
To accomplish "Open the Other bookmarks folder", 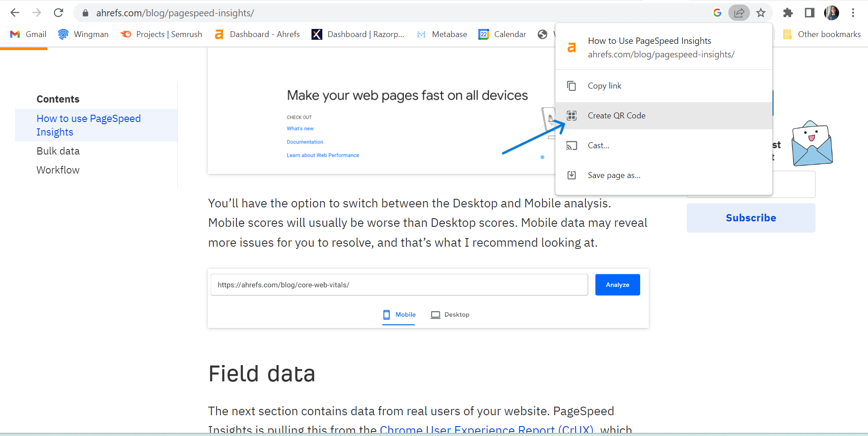I will coord(822,34).
